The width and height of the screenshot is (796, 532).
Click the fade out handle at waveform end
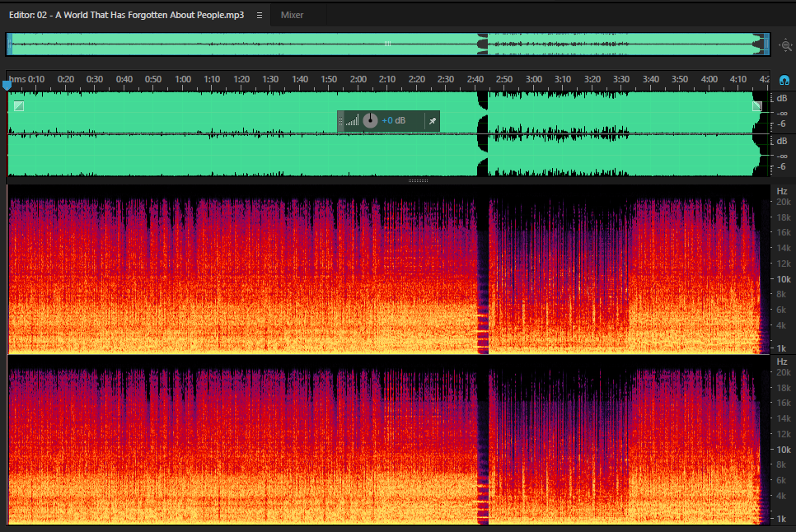757,106
